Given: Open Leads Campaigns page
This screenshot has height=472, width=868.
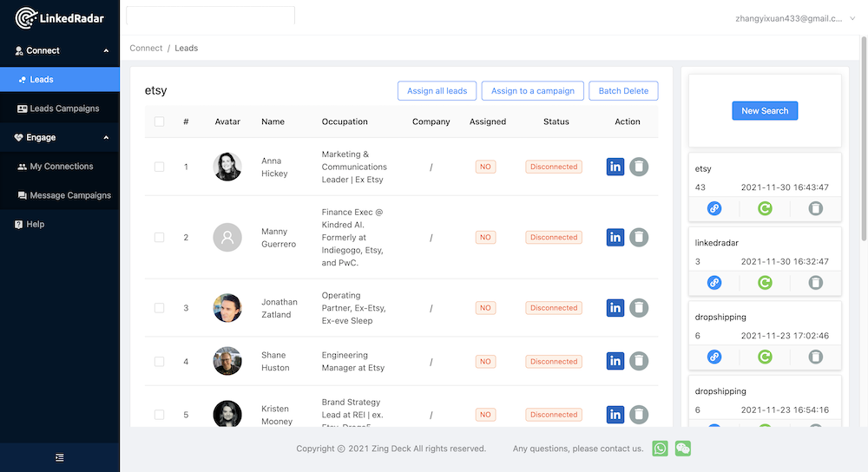Looking at the screenshot, I should [x=60, y=108].
